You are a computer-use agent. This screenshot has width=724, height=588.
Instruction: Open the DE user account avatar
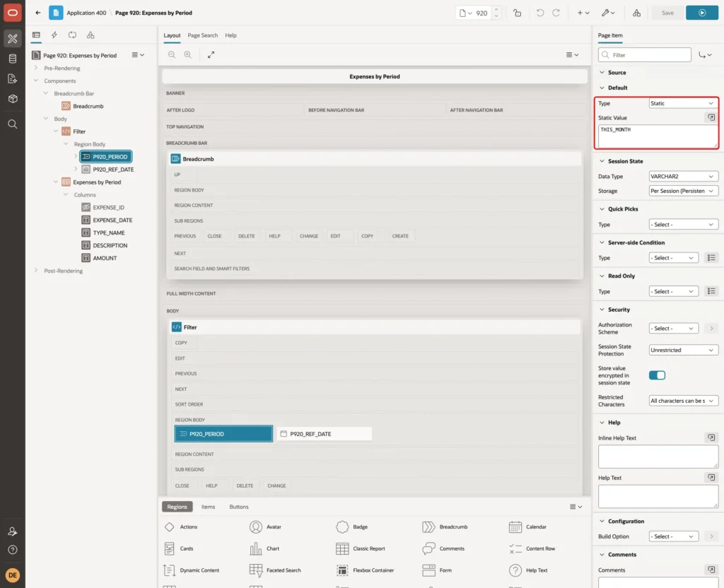click(13, 575)
